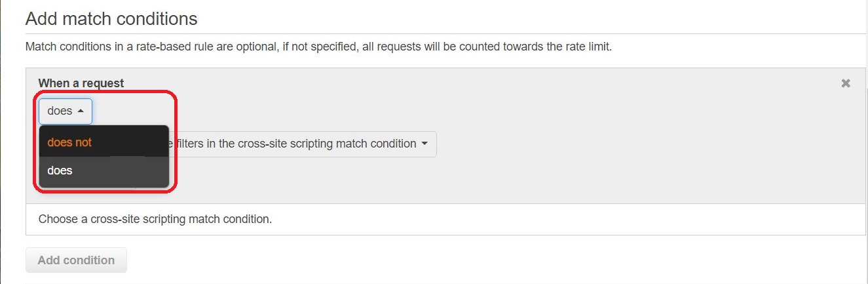This screenshot has height=284, width=868.
Task: Click 'Choose a cross-site scripting match condition.' text
Action: pyautogui.click(x=155, y=219)
